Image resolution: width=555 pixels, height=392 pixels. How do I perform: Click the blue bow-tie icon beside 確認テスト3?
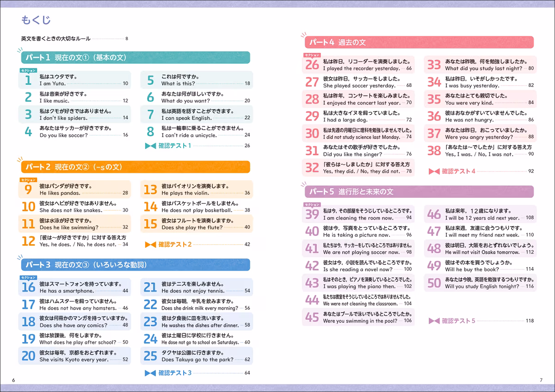(x=150, y=373)
